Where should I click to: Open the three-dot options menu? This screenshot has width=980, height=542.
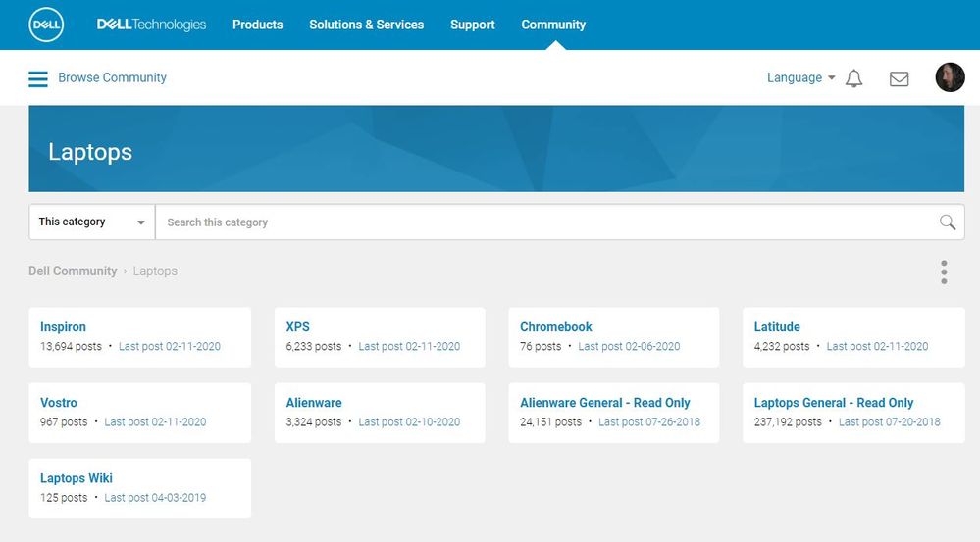[x=944, y=272]
